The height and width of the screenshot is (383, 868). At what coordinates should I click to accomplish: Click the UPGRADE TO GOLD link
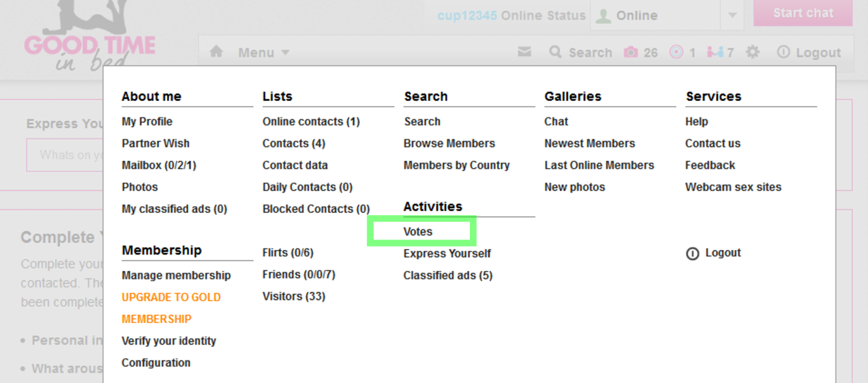point(171,297)
